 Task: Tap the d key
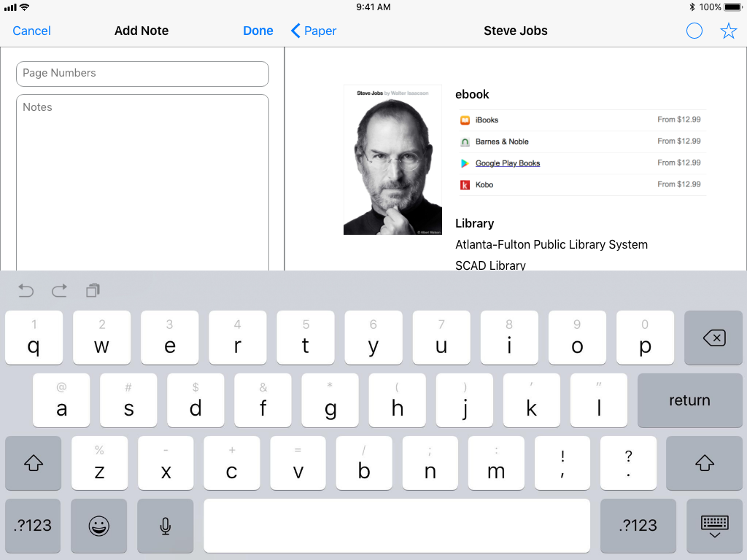[x=196, y=400]
